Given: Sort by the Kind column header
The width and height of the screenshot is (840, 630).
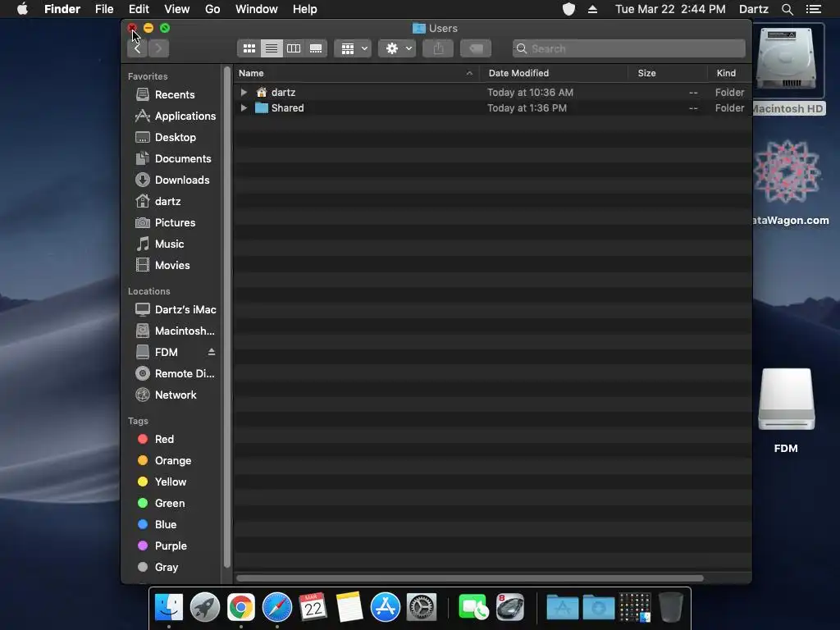Looking at the screenshot, I should pos(729,73).
